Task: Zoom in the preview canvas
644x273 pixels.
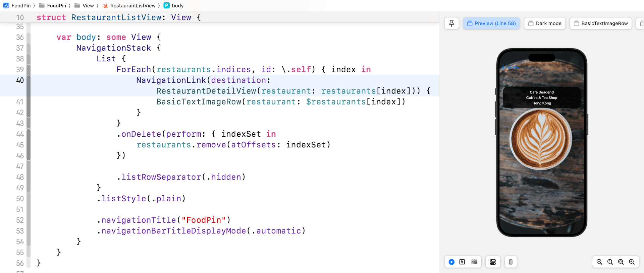Action: coord(632,262)
